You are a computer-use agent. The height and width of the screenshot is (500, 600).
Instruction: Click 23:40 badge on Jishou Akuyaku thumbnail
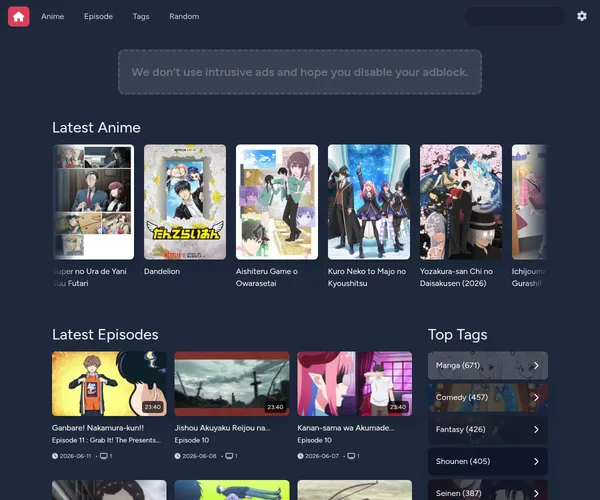click(x=275, y=407)
